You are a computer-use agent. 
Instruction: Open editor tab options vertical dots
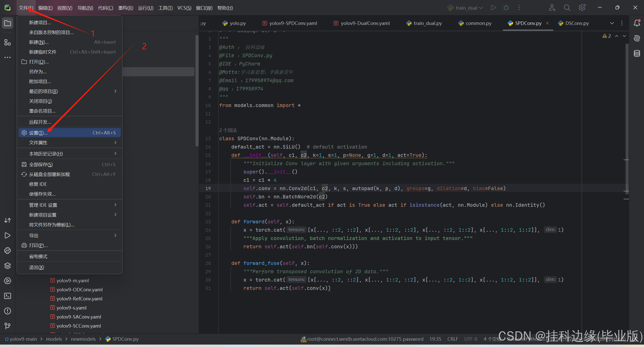[622, 23]
